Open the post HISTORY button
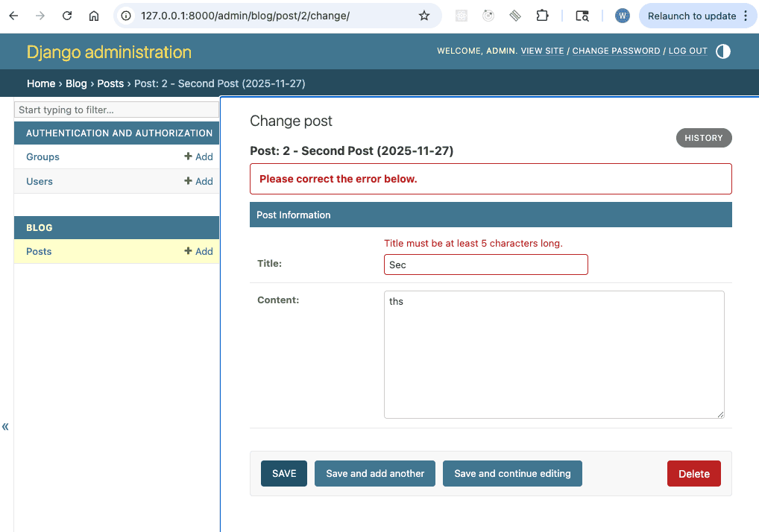Image resolution: width=759 pixels, height=532 pixels. (703, 138)
